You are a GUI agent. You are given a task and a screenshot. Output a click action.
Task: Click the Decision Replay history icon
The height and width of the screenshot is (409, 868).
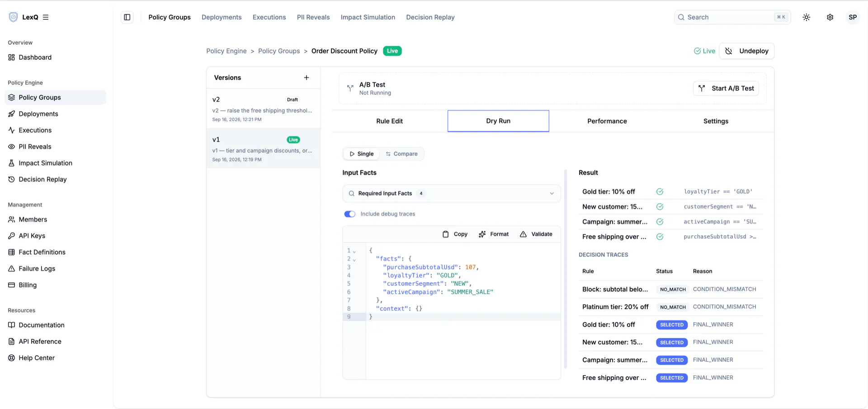click(12, 179)
